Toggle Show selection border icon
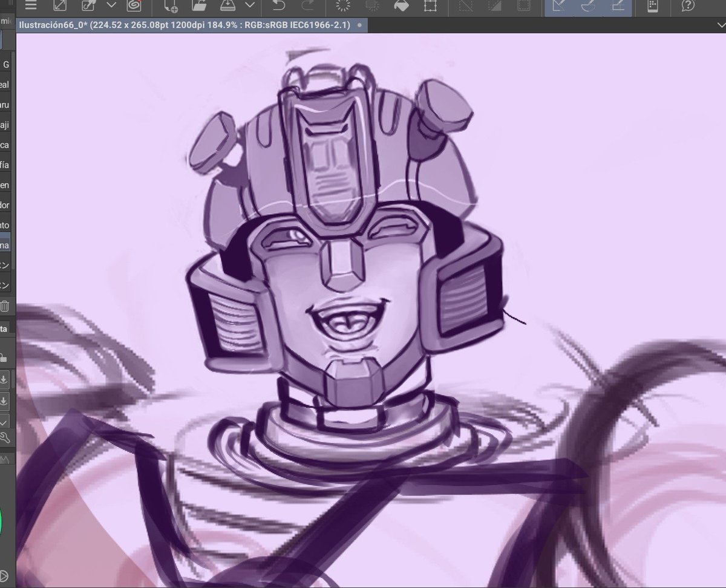The image size is (726, 588). tap(523, 6)
